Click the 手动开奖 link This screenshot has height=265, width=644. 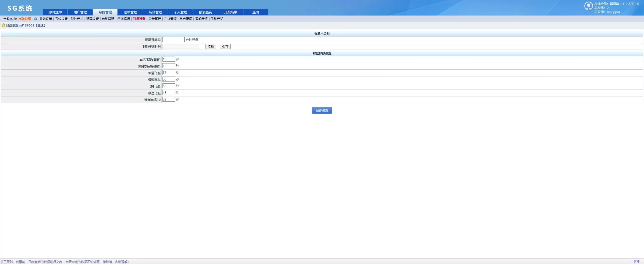click(217, 19)
